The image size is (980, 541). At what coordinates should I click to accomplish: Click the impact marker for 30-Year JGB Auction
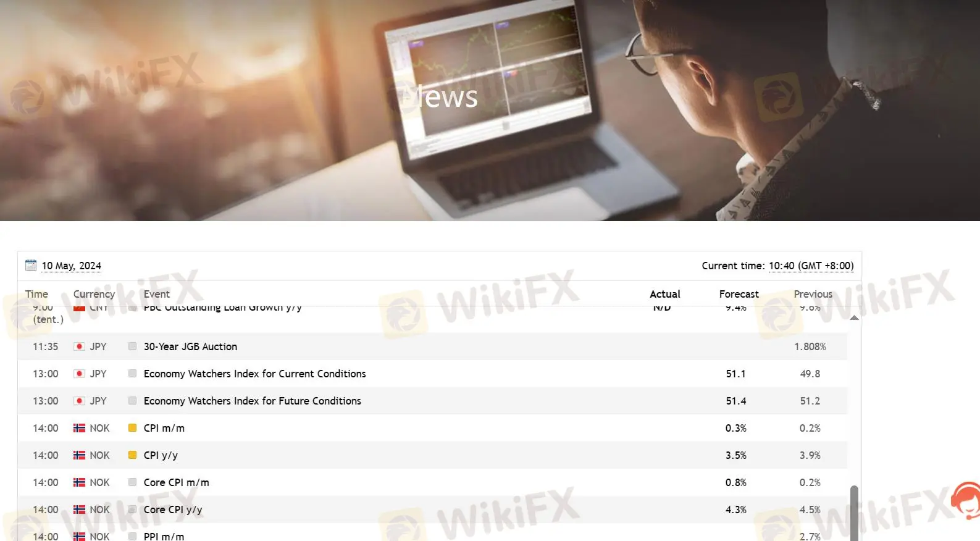pyautogui.click(x=132, y=346)
